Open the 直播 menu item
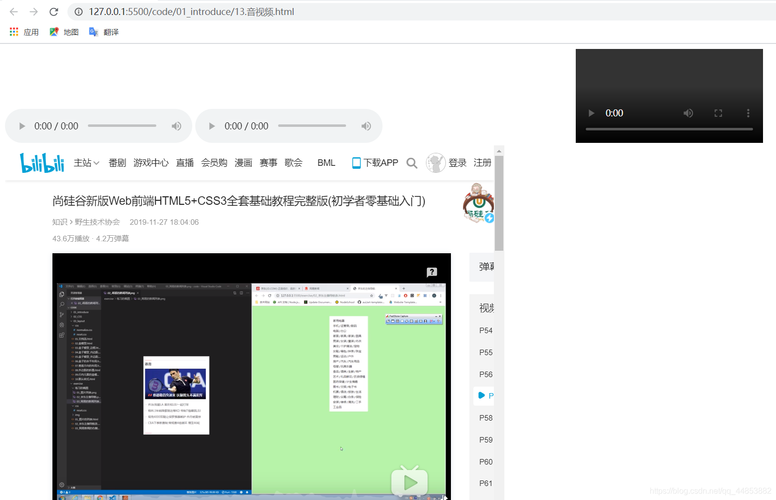776x500 pixels. tap(185, 163)
